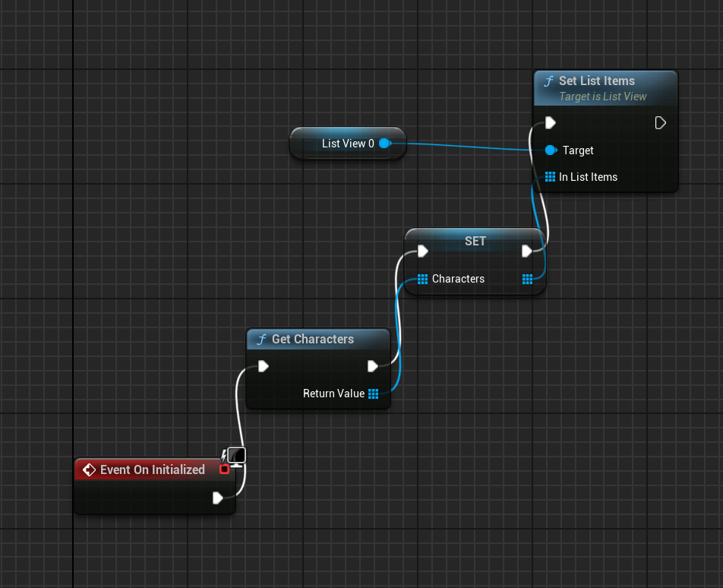
Task: Select the Get Characters node title
Action: [x=312, y=339]
